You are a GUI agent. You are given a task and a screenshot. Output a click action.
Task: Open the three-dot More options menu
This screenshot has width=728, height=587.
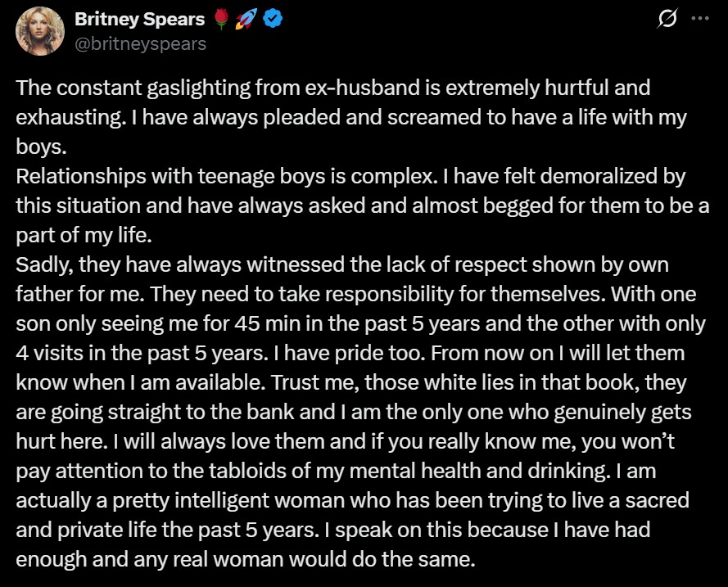699,20
